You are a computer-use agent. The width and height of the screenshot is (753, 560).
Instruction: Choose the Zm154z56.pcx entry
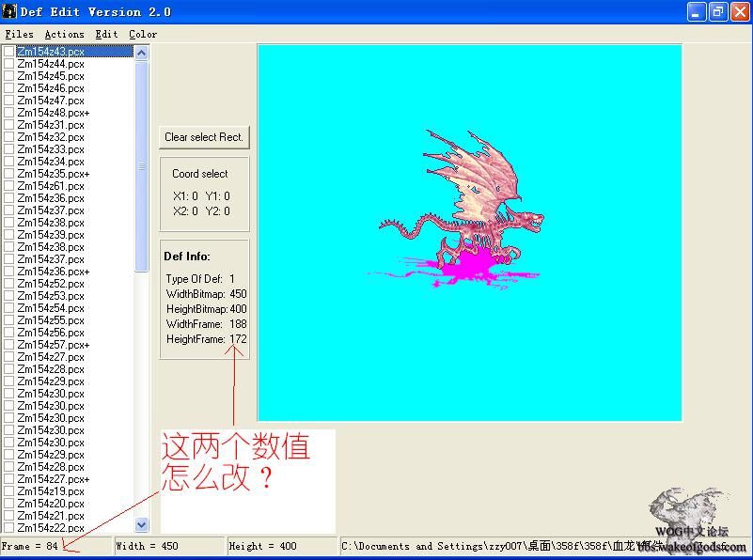[51, 333]
